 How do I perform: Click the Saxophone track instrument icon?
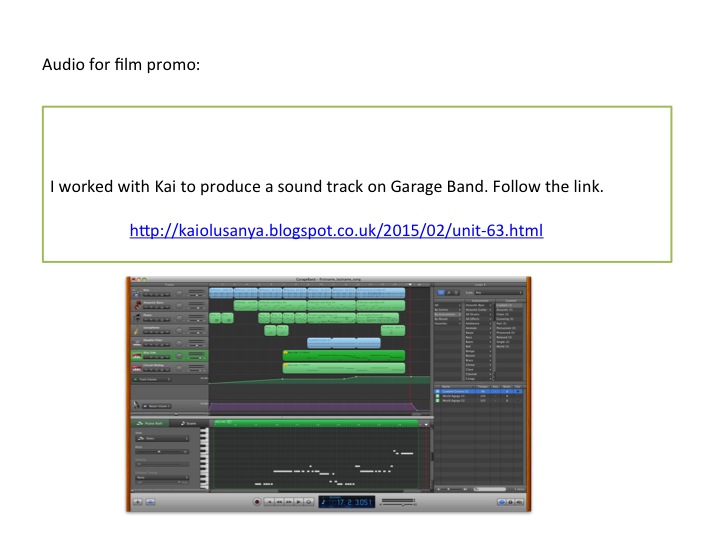[137, 330]
